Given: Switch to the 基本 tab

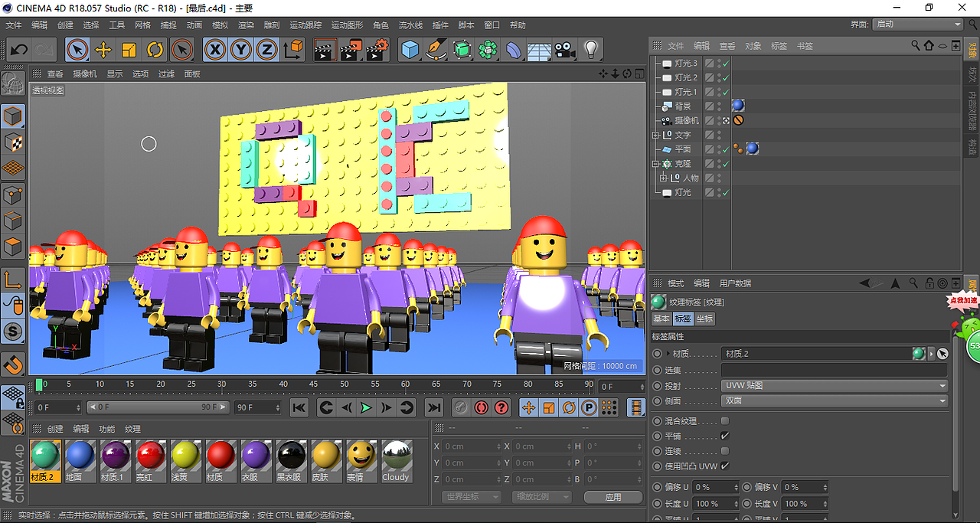Looking at the screenshot, I should (x=661, y=319).
